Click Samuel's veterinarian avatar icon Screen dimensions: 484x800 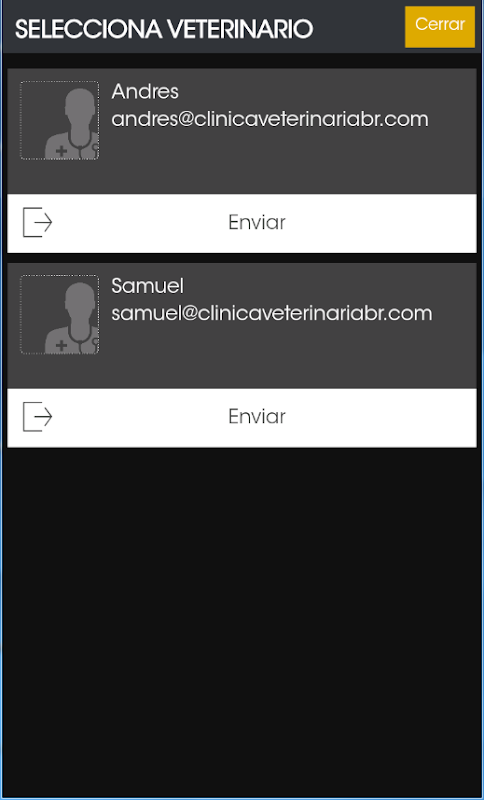[60, 314]
